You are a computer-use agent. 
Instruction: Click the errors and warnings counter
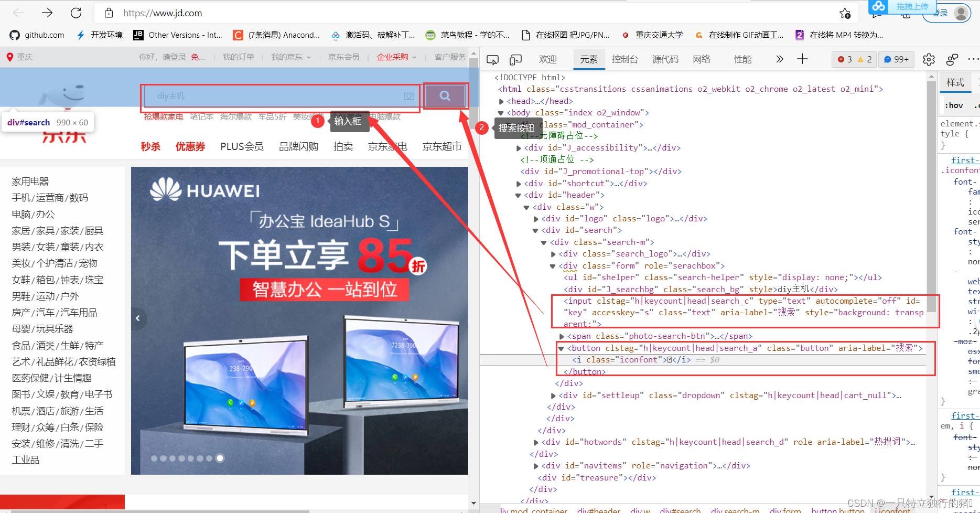tap(855, 59)
